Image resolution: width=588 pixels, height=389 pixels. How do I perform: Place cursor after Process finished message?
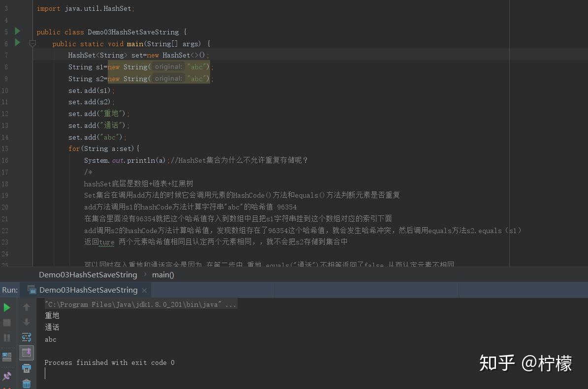pos(176,362)
